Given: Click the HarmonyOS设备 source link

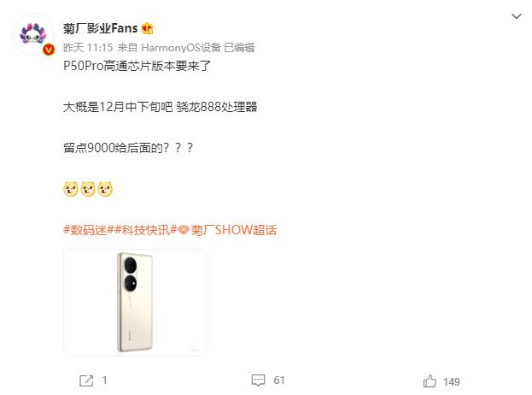Looking at the screenshot, I should [181, 48].
